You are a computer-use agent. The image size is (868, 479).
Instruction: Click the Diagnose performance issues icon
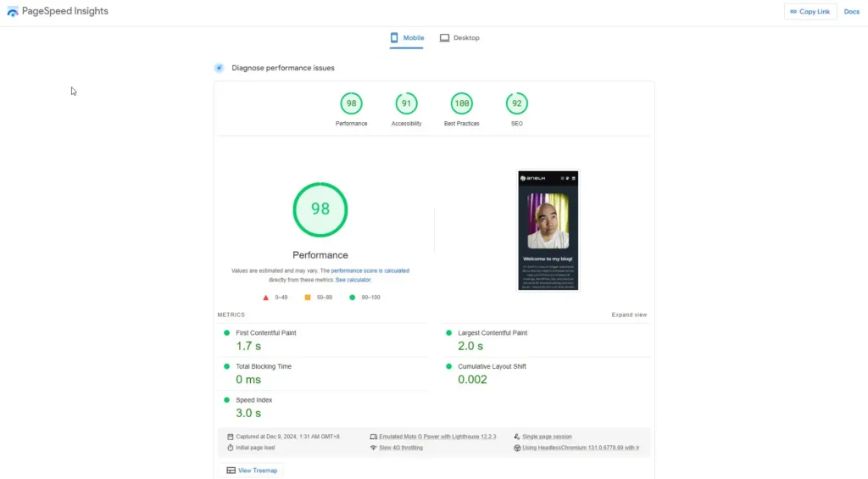click(x=220, y=68)
